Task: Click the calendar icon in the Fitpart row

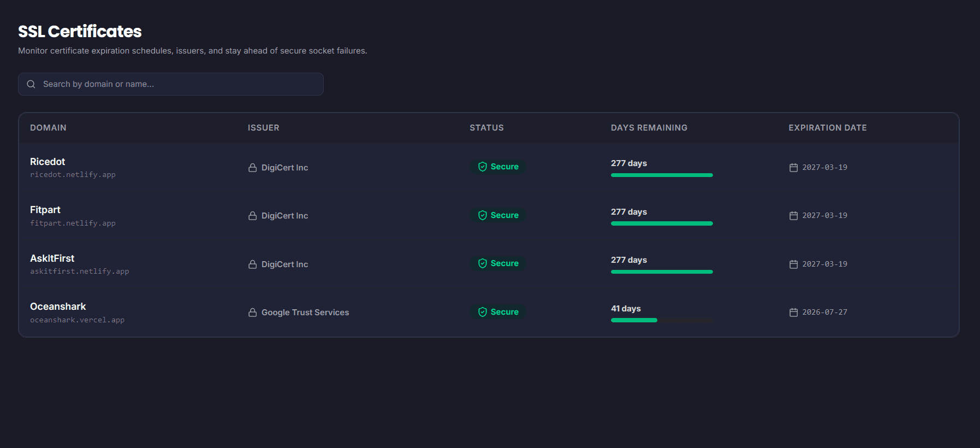Action: click(793, 216)
